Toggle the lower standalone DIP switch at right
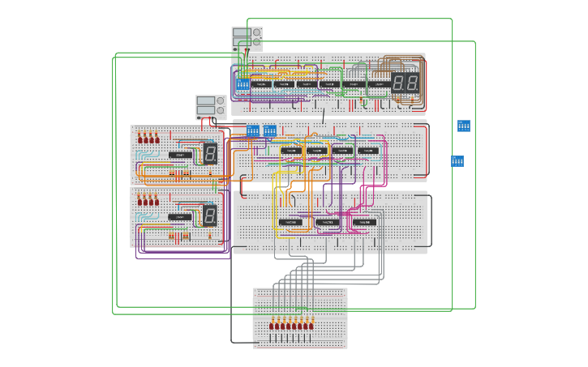This screenshot has width=588, height=367. pos(457,161)
